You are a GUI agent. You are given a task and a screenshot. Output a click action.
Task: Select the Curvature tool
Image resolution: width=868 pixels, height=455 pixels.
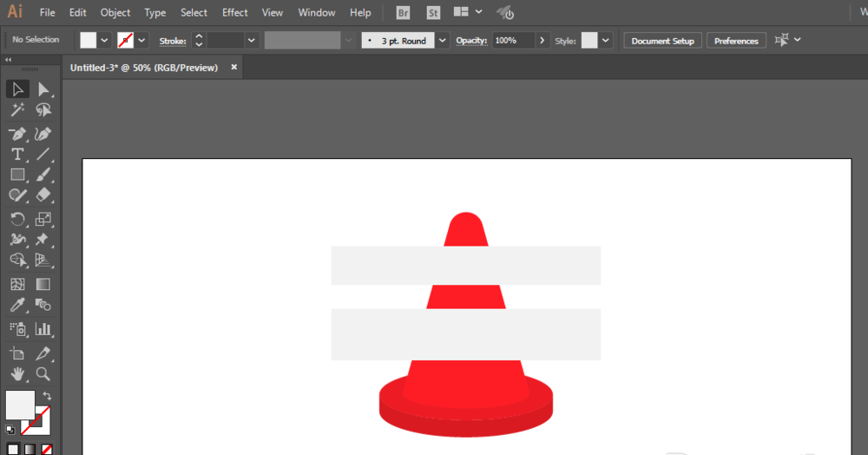click(x=43, y=134)
